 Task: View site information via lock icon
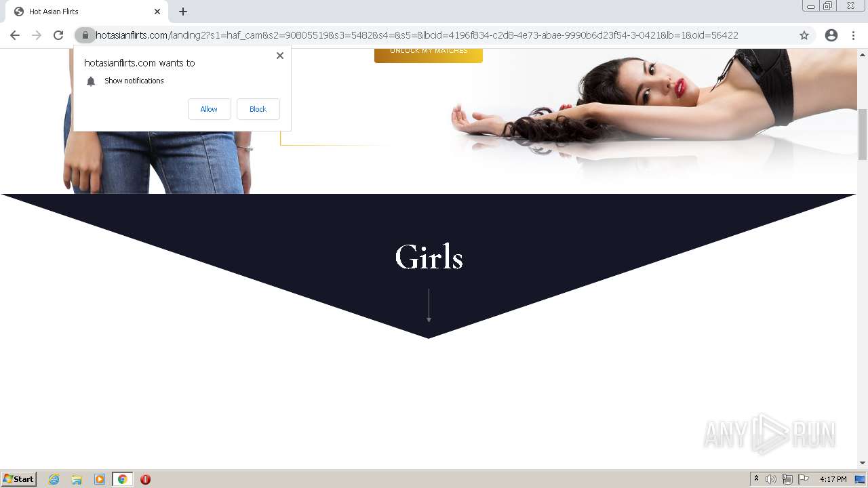click(85, 35)
